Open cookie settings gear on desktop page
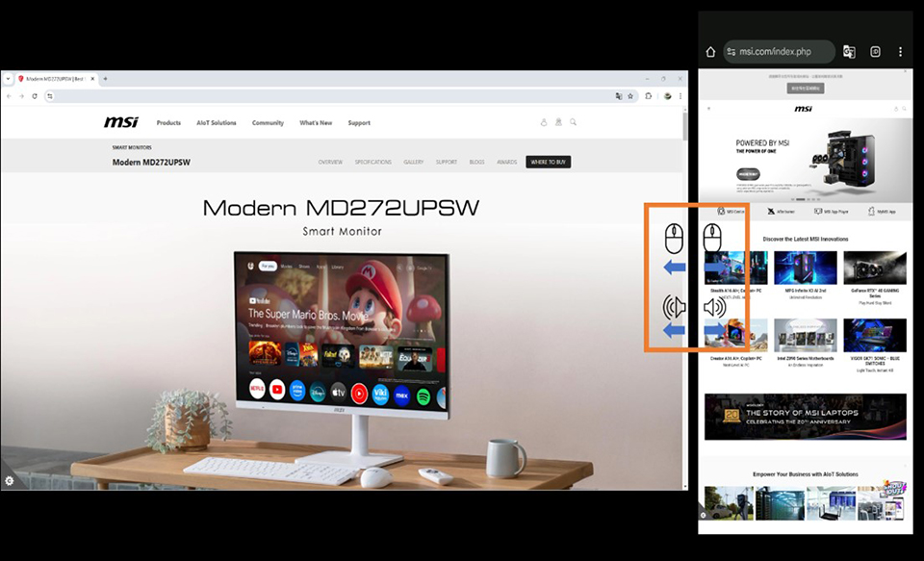This screenshot has height=561, width=924. (x=9, y=481)
